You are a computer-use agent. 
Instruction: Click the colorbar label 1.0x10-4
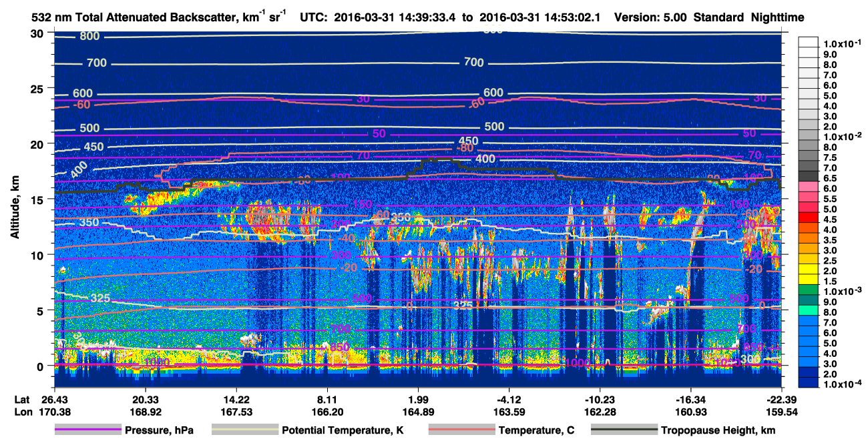tap(841, 384)
